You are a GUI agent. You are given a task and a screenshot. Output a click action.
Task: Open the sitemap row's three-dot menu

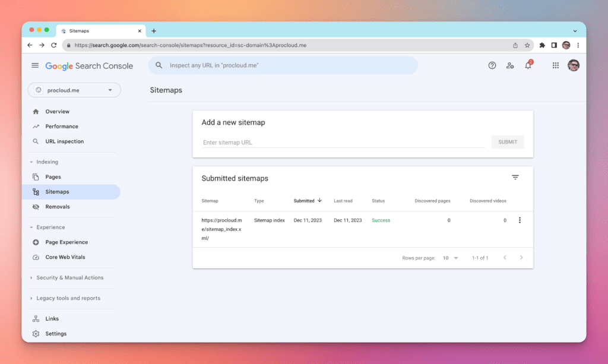(520, 220)
